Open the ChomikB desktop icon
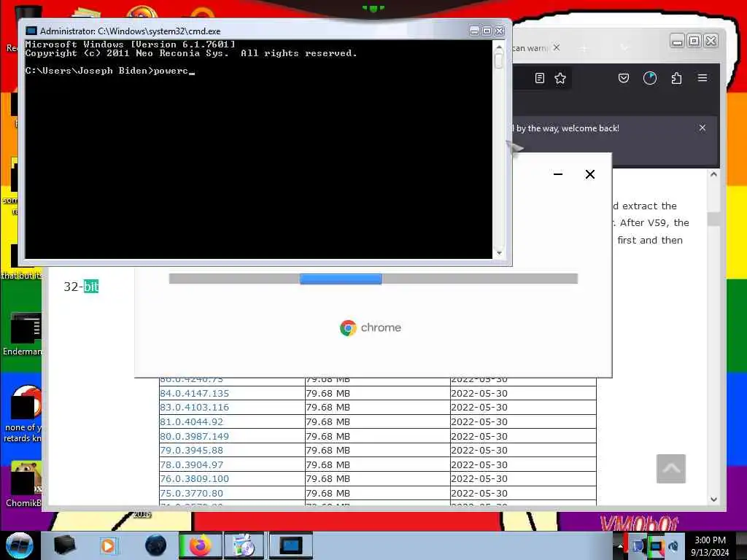 (25, 484)
